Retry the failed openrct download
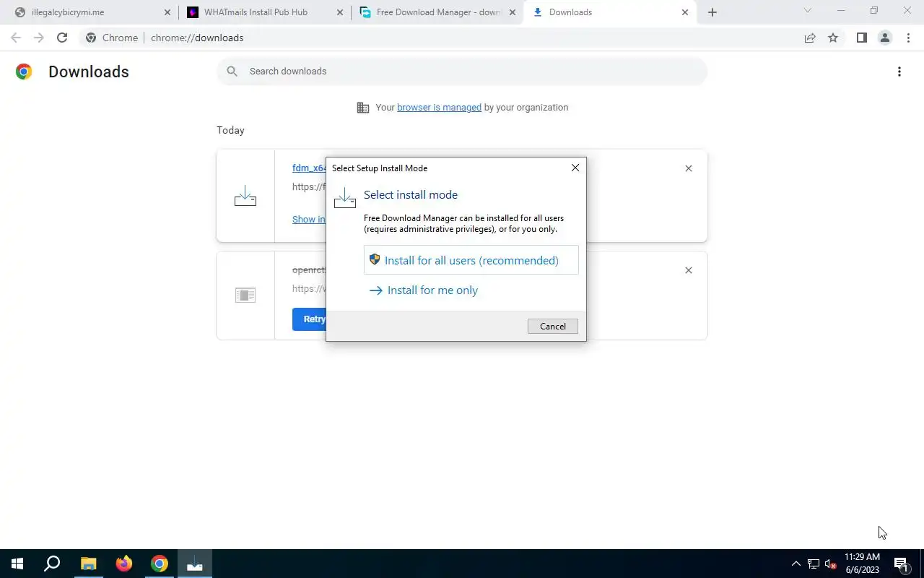This screenshot has width=924, height=578. (309, 319)
